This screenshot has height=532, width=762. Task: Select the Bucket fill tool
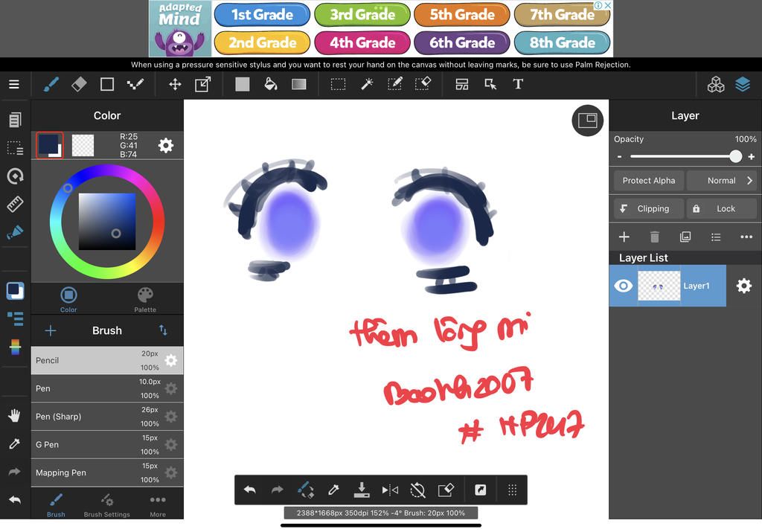pyautogui.click(x=270, y=84)
